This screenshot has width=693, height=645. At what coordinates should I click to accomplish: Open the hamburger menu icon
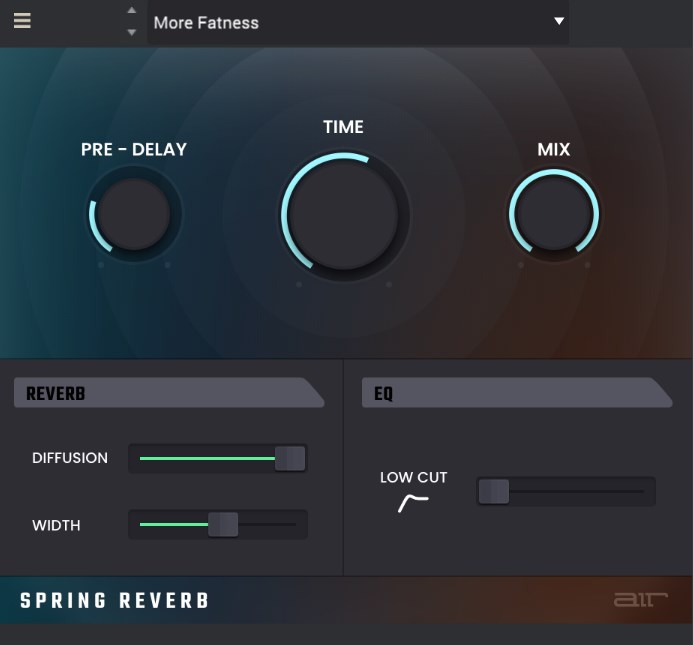pyautogui.click(x=22, y=20)
